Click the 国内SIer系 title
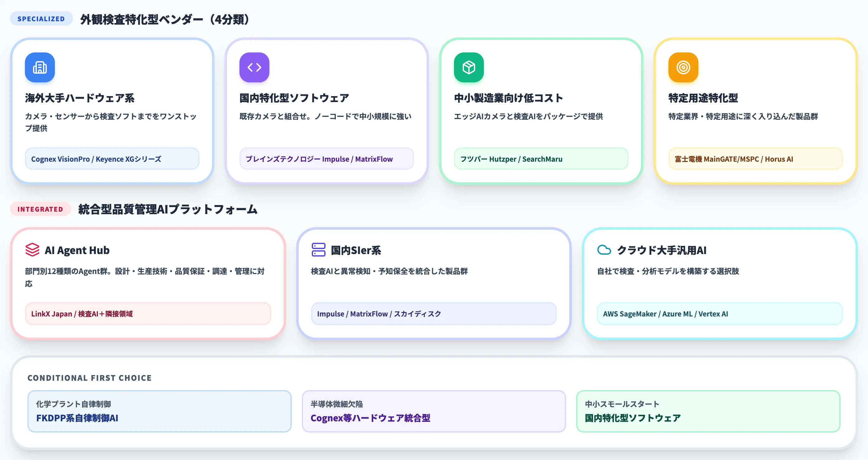The height and width of the screenshot is (460, 868). 356,250
